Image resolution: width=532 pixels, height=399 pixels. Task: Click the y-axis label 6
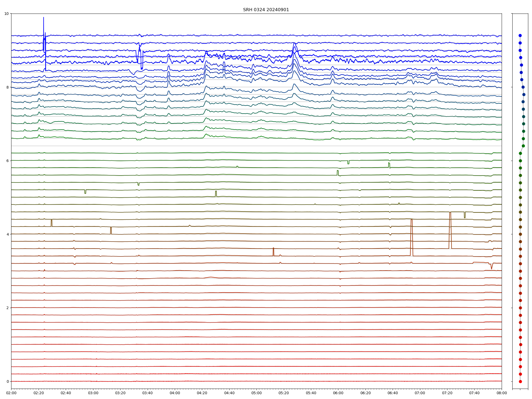point(8,161)
